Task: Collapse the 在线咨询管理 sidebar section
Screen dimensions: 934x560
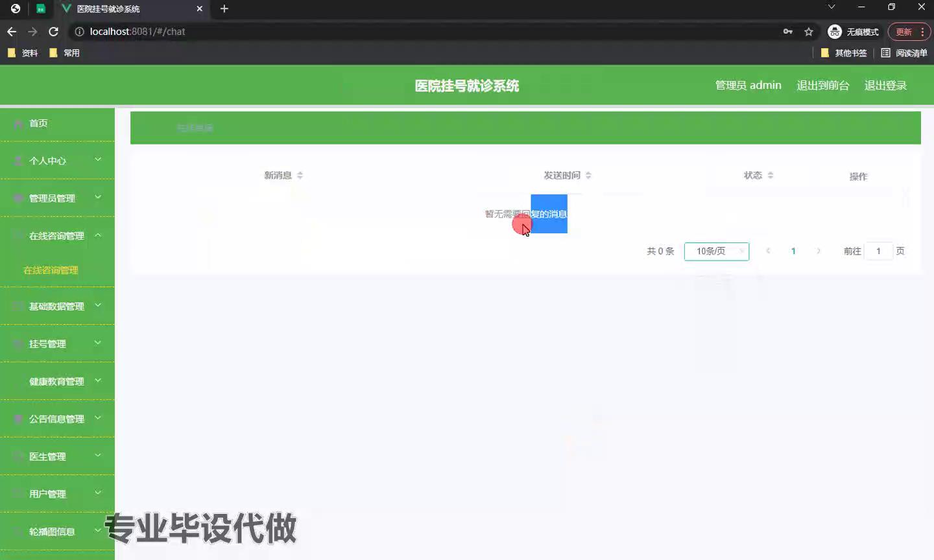Action: [57, 236]
